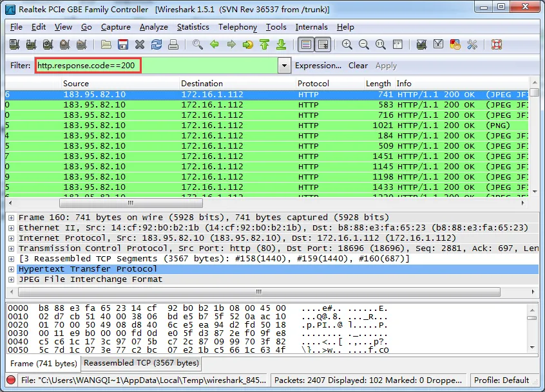Edit coloring rules toolbar icon

pos(455,44)
